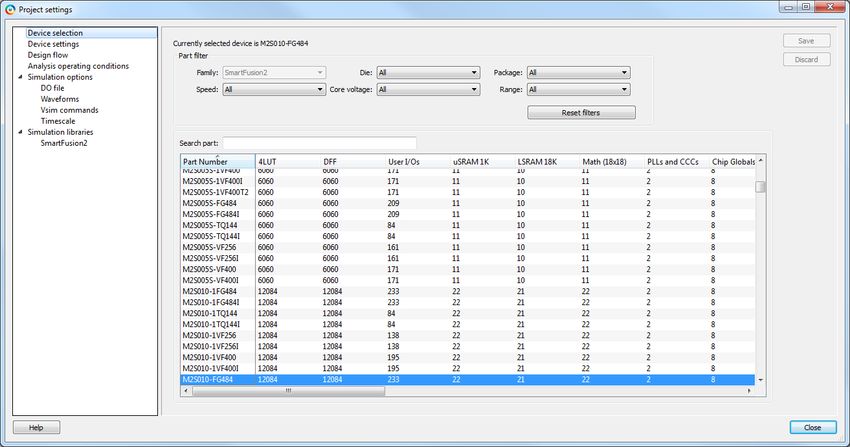The height and width of the screenshot is (447, 850).
Task: Select part M2S005S-VF256
Action: point(467,248)
